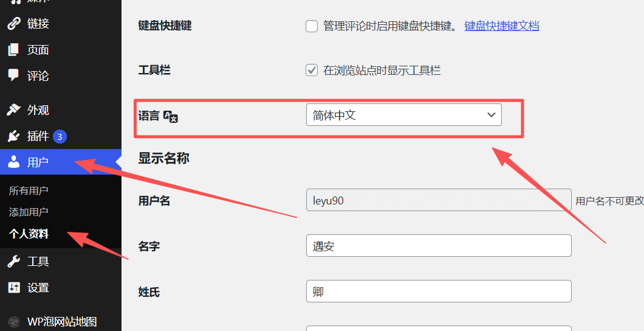Click the Pages icon in sidebar
The image size is (644, 331).
click(x=13, y=50)
